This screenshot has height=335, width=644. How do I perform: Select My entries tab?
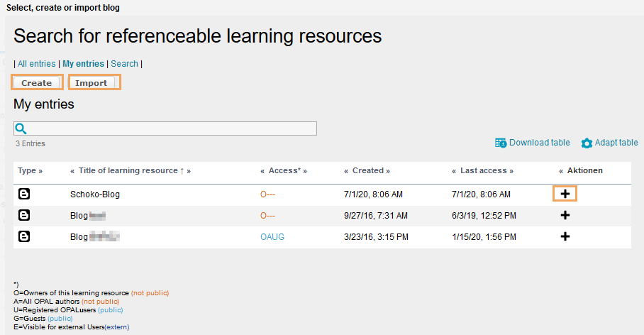point(83,64)
